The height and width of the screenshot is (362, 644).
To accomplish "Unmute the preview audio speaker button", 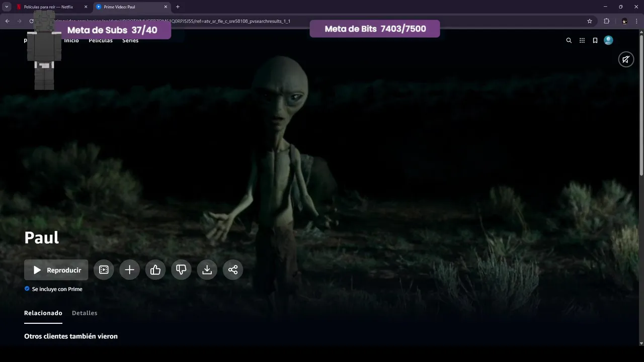I will pyautogui.click(x=626, y=59).
